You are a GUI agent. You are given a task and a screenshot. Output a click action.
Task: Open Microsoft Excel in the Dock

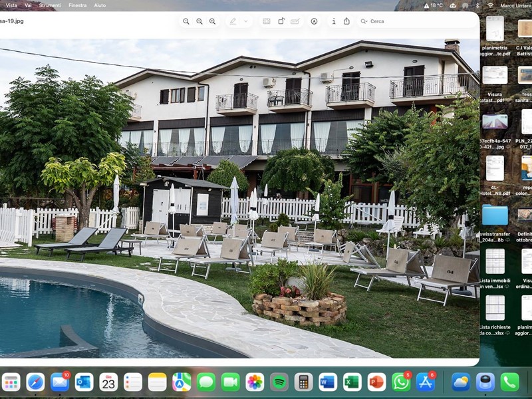(352, 382)
